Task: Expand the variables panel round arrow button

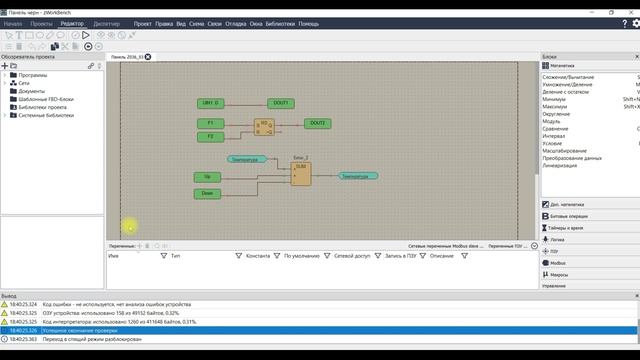Action: [x=534, y=246]
